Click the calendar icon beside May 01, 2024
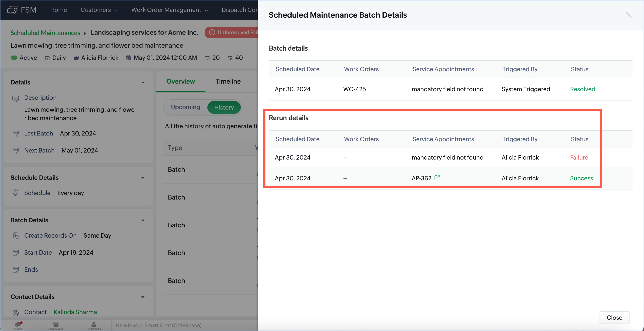The height and width of the screenshot is (331, 644). tap(128, 58)
